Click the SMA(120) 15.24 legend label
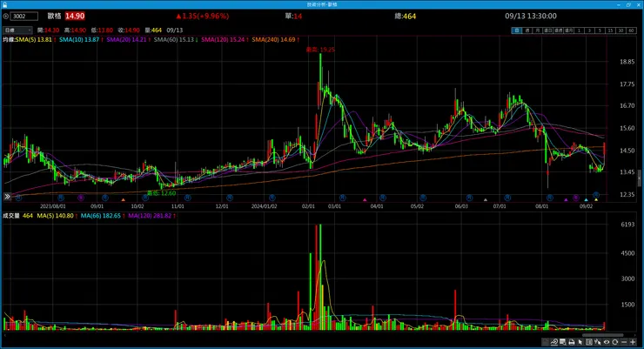The width and height of the screenshot is (644, 349). pyautogui.click(x=223, y=39)
